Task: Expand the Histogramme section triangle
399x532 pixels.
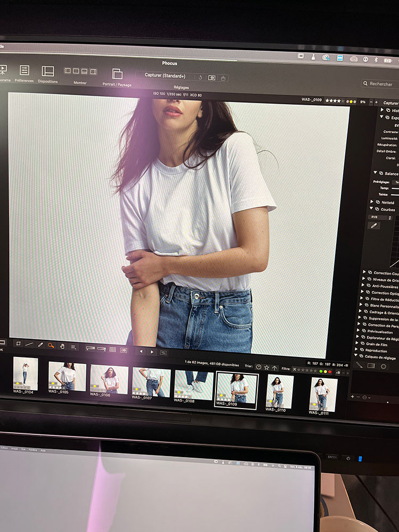Action: point(382,110)
